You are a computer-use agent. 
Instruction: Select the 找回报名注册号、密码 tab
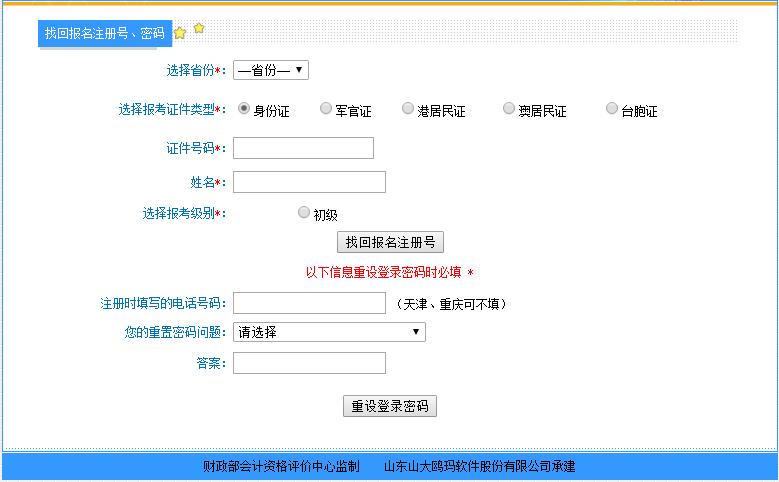click(104, 34)
